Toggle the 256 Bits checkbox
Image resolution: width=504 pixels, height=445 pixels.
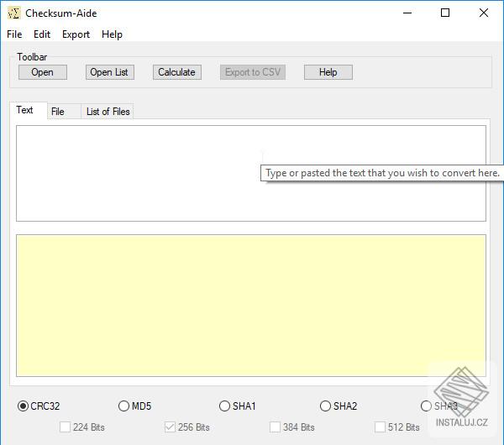tap(187, 427)
